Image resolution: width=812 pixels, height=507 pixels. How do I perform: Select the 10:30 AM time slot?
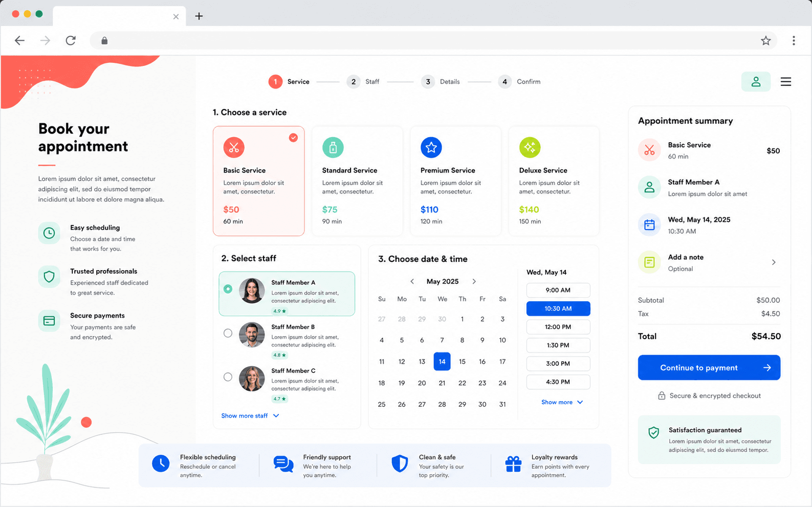[558, 308]
